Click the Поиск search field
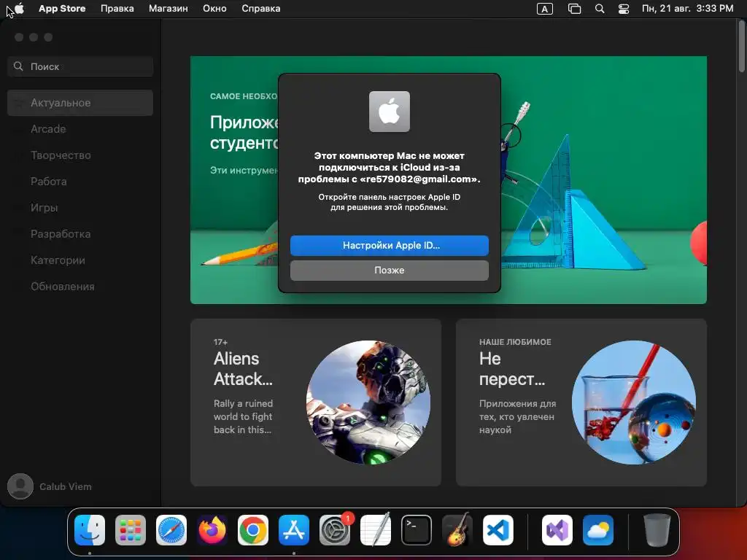The width and height of the screenshot is (747, 560). pyautogui.click(x=80, y=66)
